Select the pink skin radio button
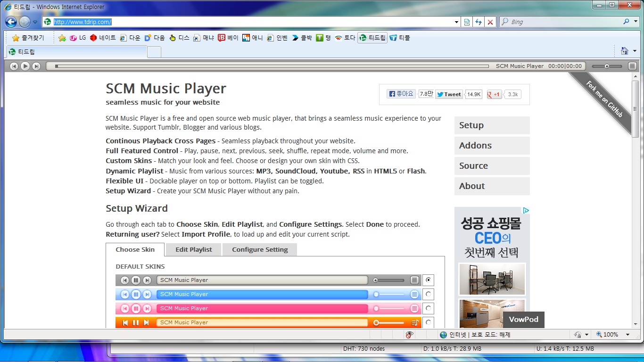Screen dimensions: 644x362 point(428,308)
